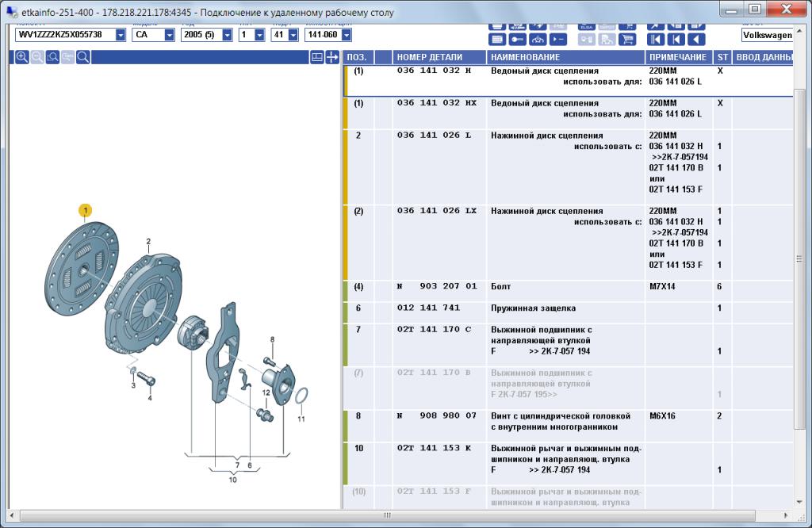812x528 pixels.
Task: Click the greyed-out zoom out magnifier
Action: [x=37, y=57]
